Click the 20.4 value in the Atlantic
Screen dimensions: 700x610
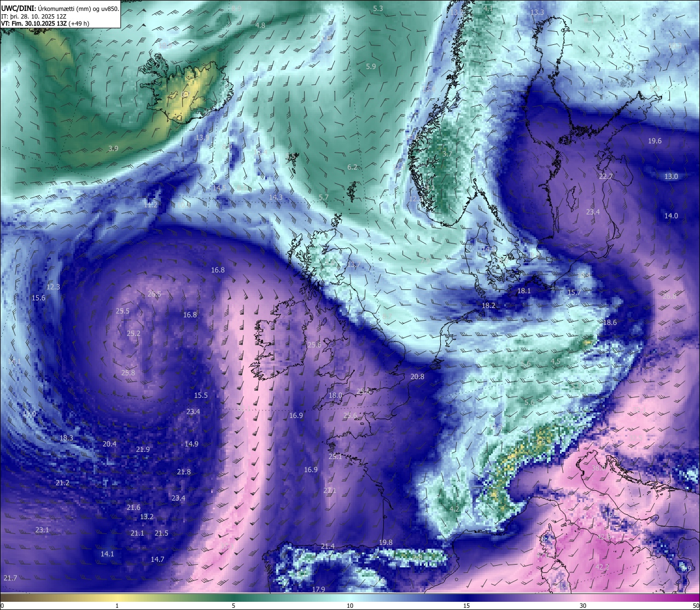109,444
